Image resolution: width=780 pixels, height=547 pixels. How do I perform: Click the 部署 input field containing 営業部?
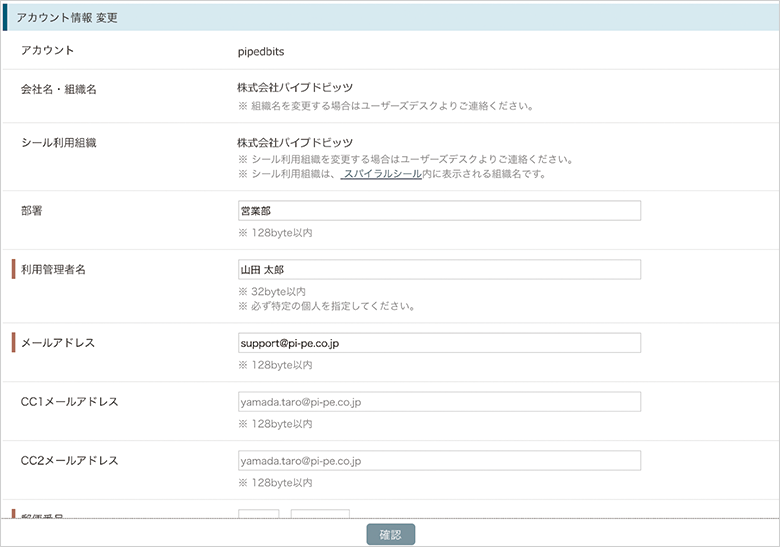point(438,211)
